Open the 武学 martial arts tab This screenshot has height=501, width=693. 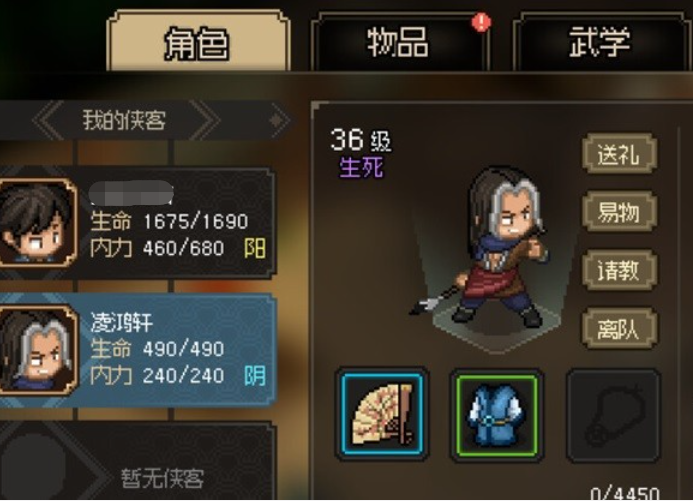(600, 42)
